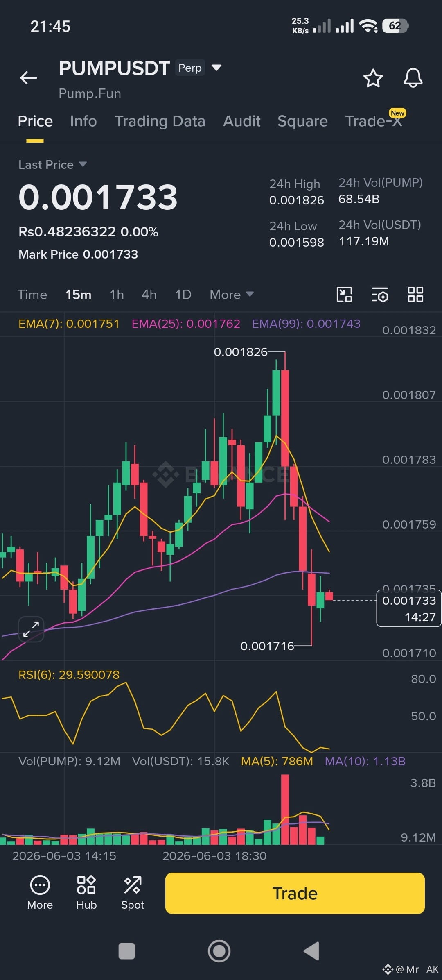Screen dimensions: 442x980
Task: Tap Android recent apps square button
Action: tap(126, 951)
